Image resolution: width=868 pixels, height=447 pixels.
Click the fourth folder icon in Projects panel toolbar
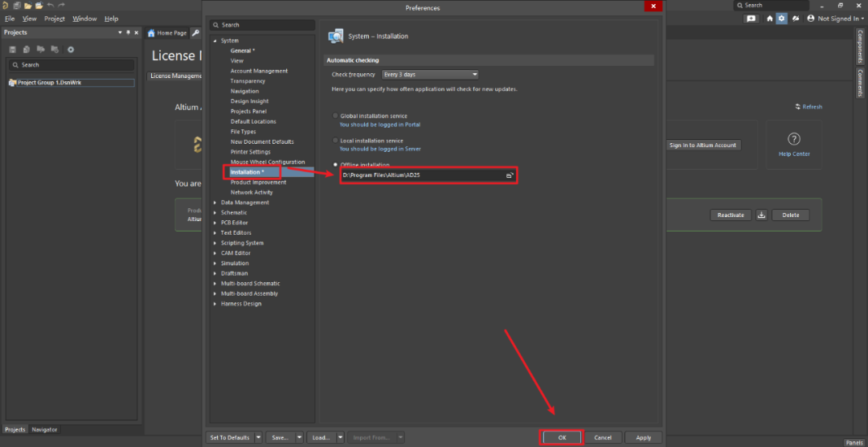(x=55, y=49)
